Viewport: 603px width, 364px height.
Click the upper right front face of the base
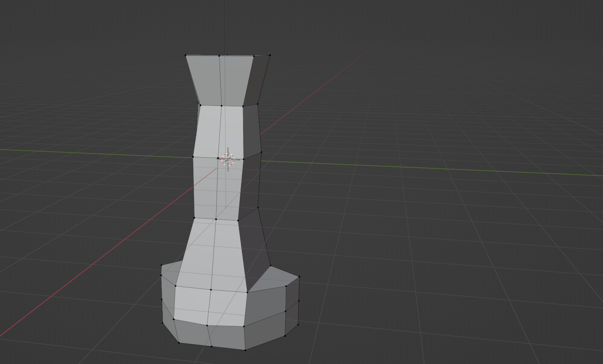(265, 304)
